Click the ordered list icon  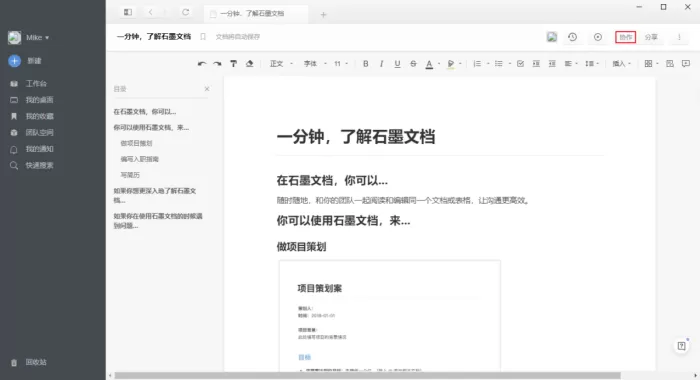click(x=477, y=64)
